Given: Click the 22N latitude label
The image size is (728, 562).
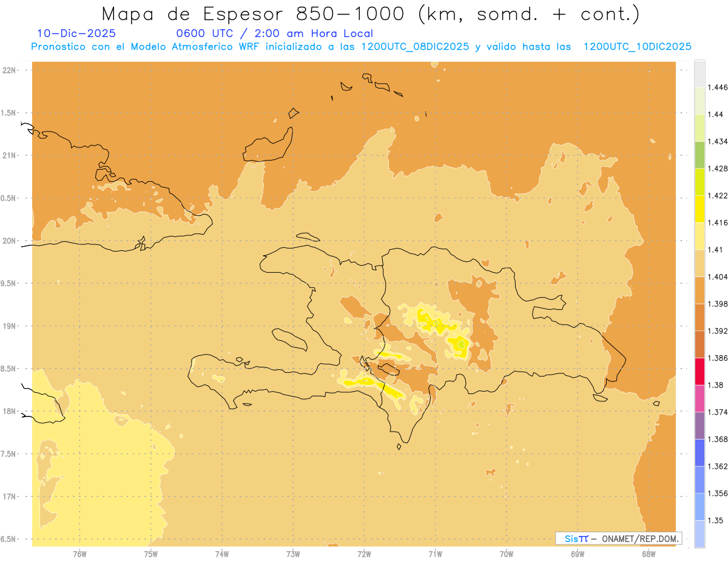Looking at the screenshot, I should point(10,70).
